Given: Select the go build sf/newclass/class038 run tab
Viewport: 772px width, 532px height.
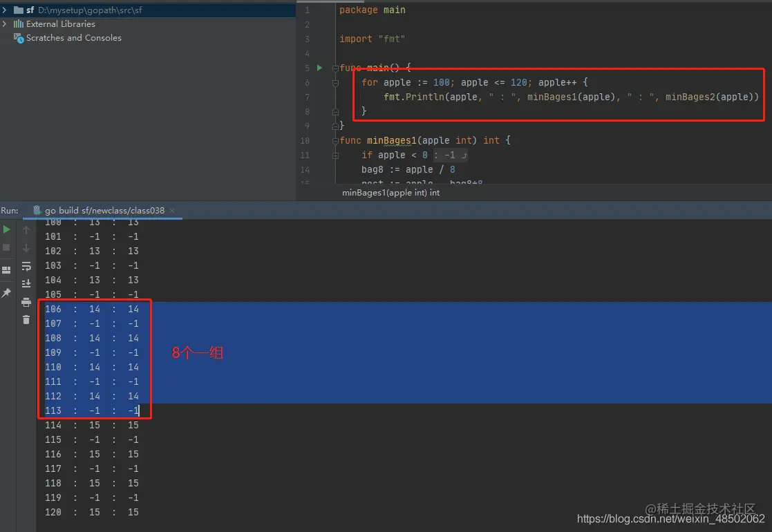Looking at the screenshot, I should tap(104, 210).
